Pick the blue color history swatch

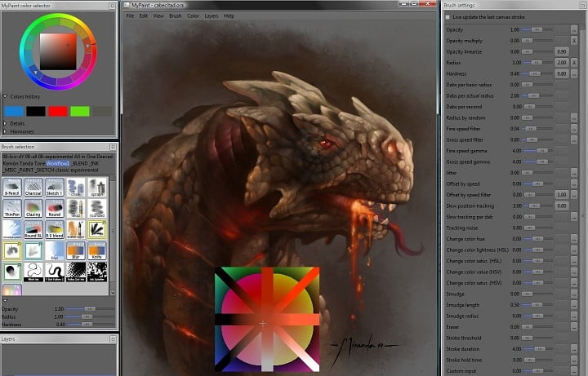[14, 111]
